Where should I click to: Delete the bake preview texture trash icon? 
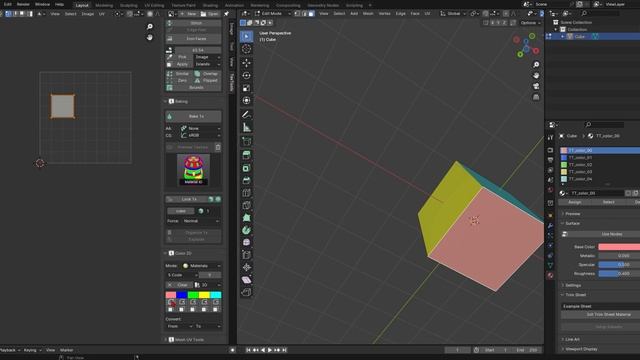218,147
